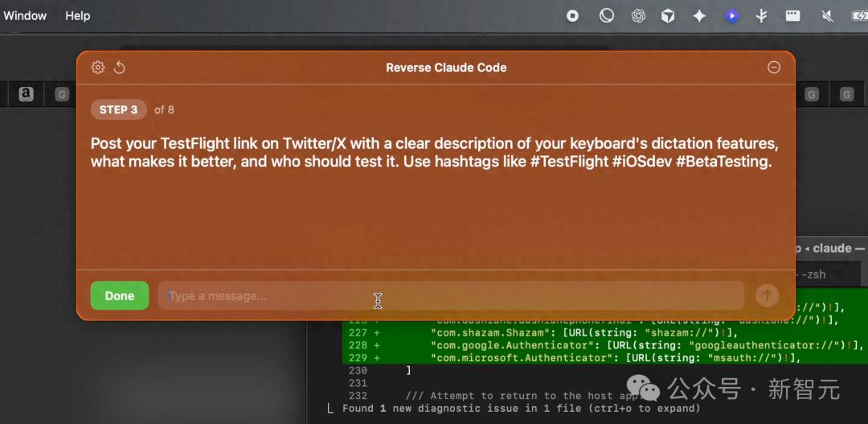Click the window-with-dots menu bar icon
Image resolution: width=868 pixels, height=424 pixels.
pyautogui.click(x=792, y=16)
